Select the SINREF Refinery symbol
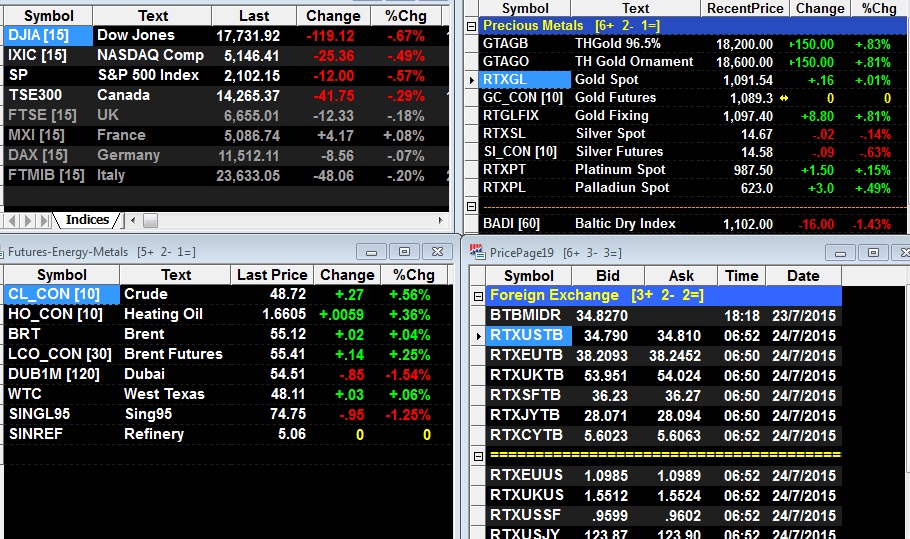This screenshot has width=910, height=539. pos(62,434)
